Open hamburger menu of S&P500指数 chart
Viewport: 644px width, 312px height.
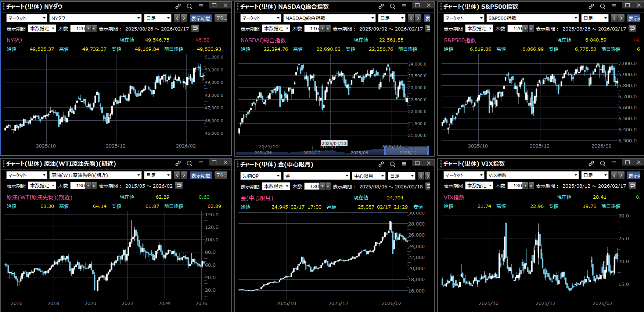(614, 6)
